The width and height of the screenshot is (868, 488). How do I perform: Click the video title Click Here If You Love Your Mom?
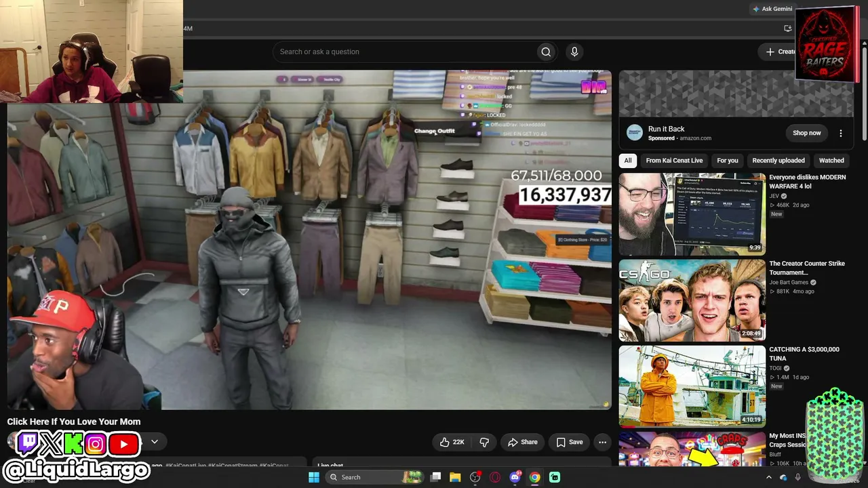click(74, 422)
